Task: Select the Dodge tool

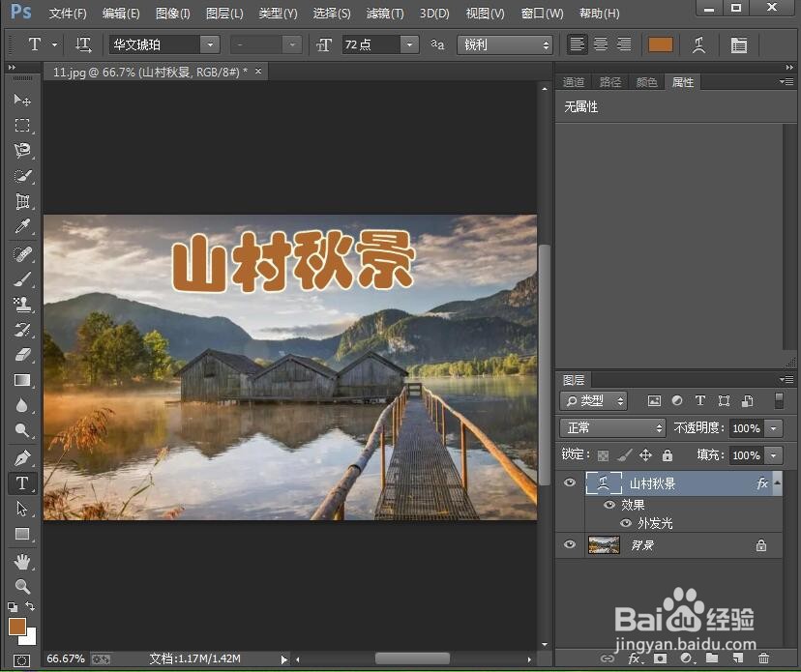Action: [22, 430]
